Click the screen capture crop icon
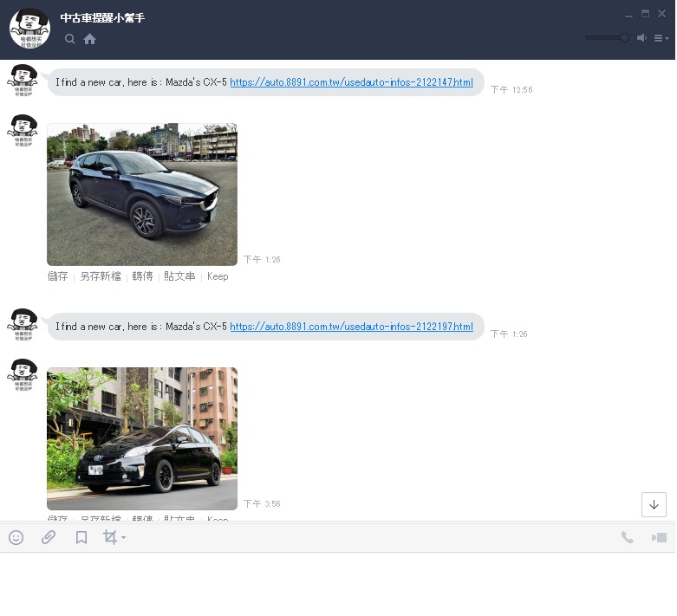The width and height of the screenshot is (677, 616). click(110, 537)
